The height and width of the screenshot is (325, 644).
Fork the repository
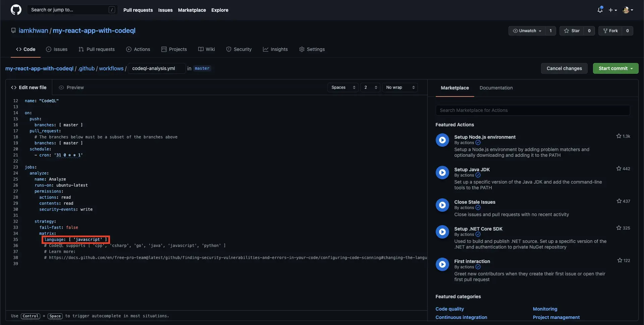(x=610, y=30)
